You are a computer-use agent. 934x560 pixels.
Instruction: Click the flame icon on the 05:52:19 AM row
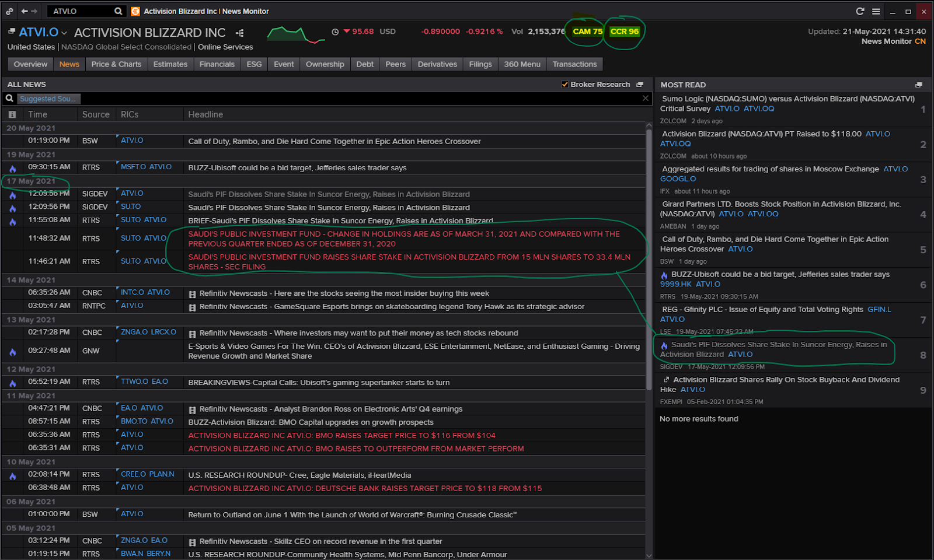(12, 383)
